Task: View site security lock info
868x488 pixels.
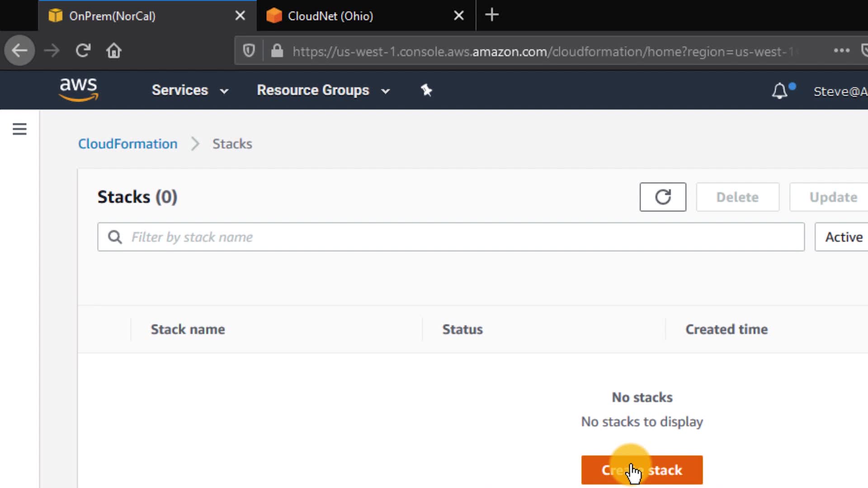Action: click(277, 51)
